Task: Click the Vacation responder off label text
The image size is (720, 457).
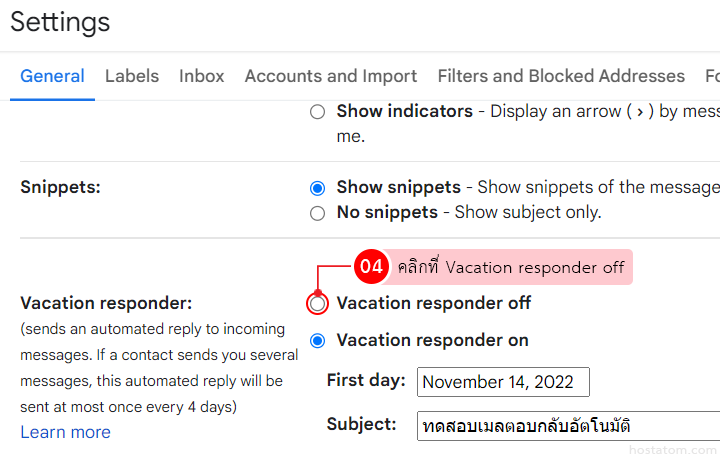Action: (x=433, y=303)
